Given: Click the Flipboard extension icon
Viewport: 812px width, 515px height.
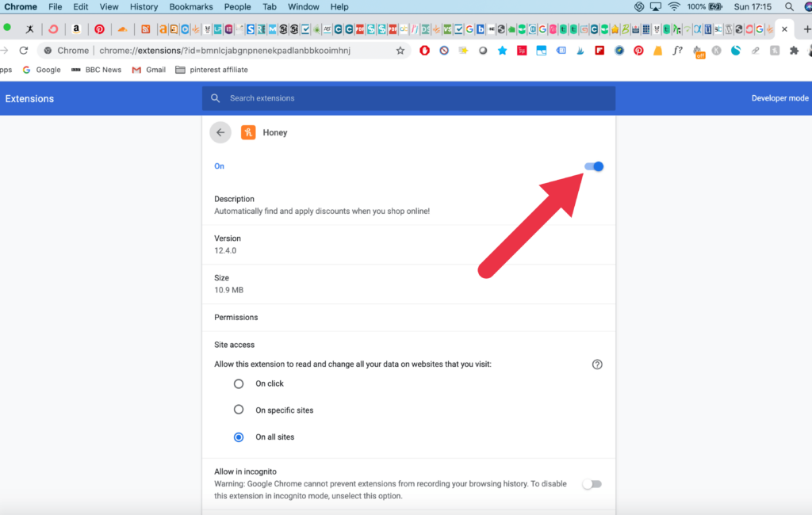Looking at the screenshot, I should coord(599,51).
